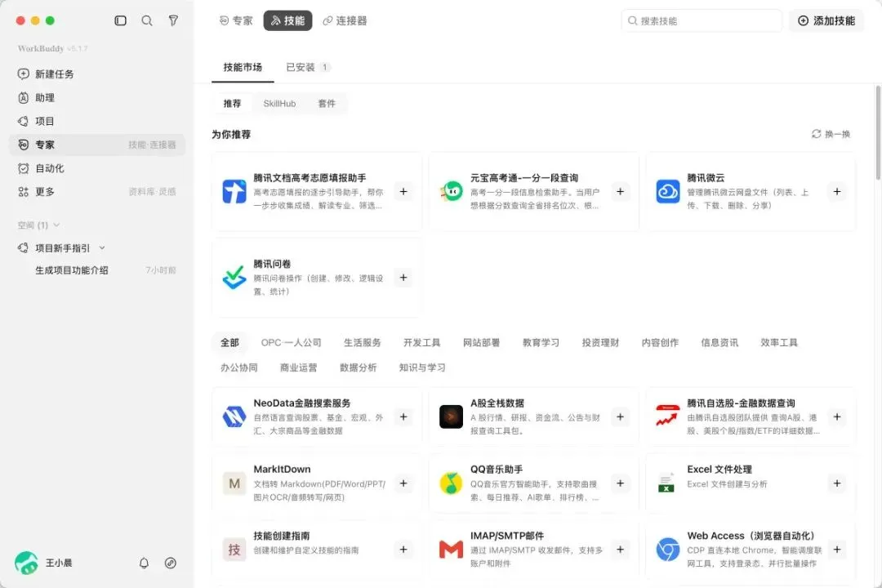Image resolution: width=882 pixels, height=588 pixels.
Task: Click the compass icon beside the bell
Action: (x=171, y=563)
